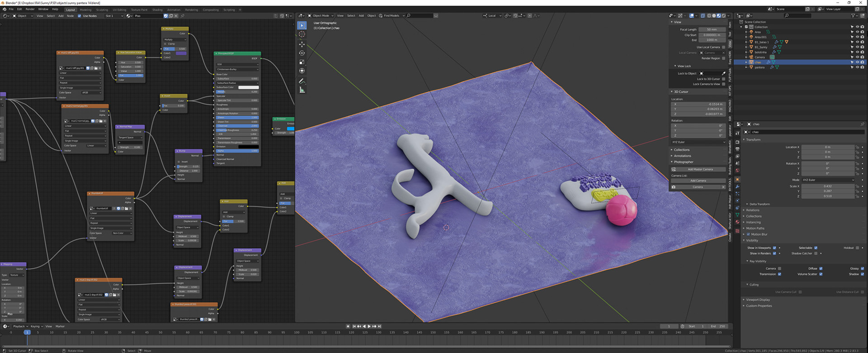
Task: Choose the 3D Cursor tool
Action: point(302,34)
